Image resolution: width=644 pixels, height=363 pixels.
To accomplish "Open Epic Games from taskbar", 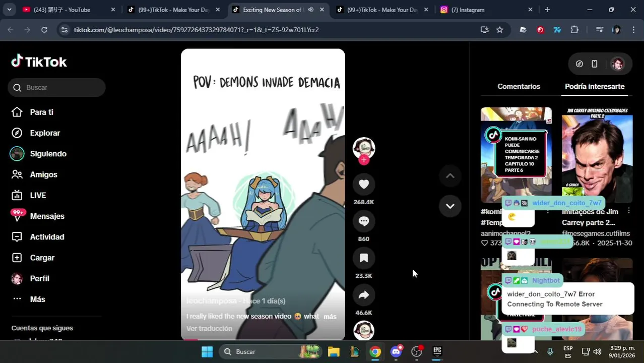I will 437,351.
